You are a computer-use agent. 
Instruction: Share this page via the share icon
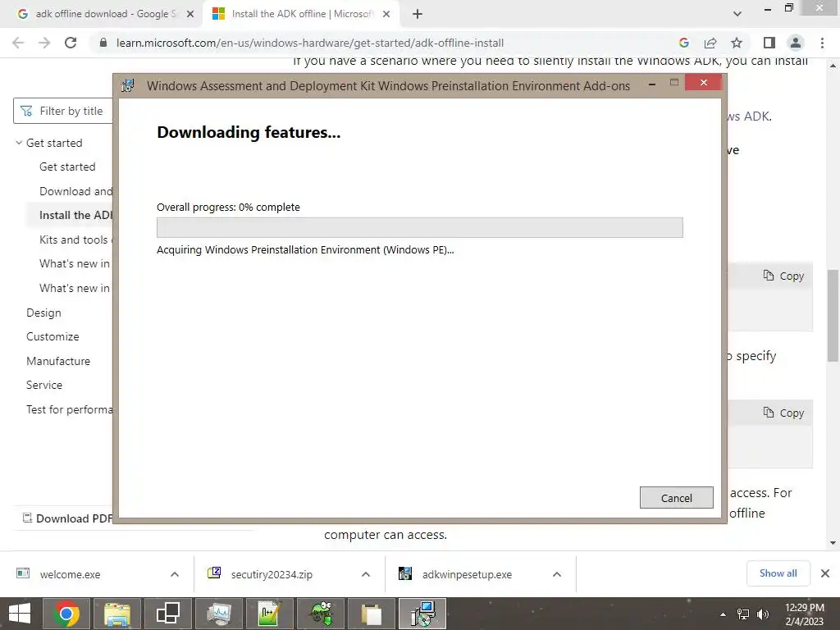[710, 43]
